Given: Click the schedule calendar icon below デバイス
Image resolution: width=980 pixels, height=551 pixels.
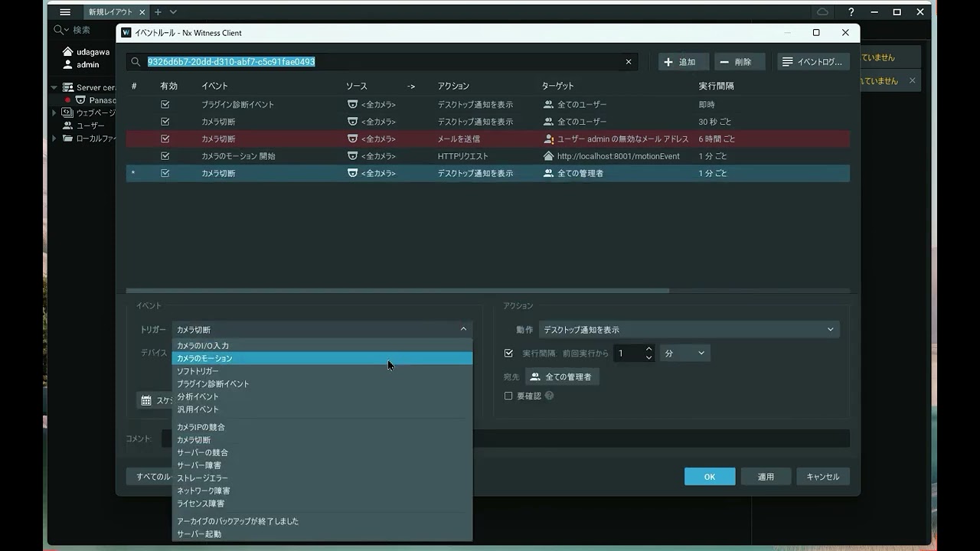Looking at the screenshot, I should [146, 400].
